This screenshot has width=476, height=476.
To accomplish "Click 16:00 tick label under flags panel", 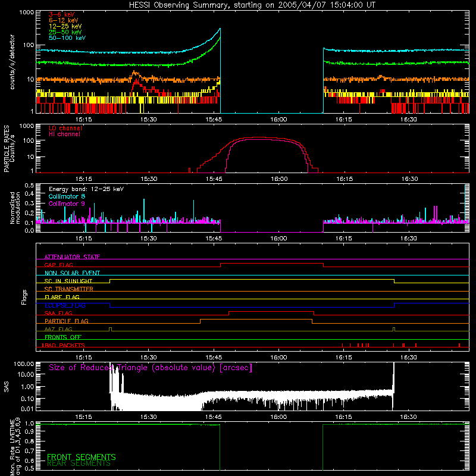I will point(278,358).
